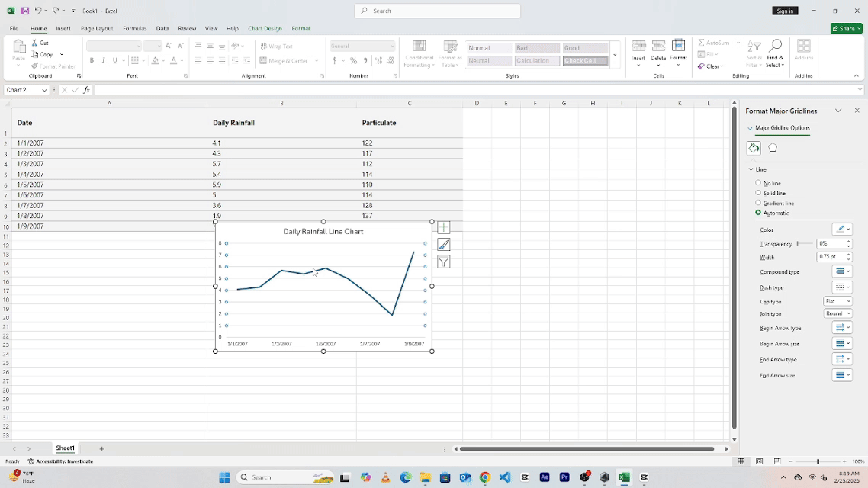Click the Transparency slider
This screenshot has height=488, width=868.
[x=805, y=243]
